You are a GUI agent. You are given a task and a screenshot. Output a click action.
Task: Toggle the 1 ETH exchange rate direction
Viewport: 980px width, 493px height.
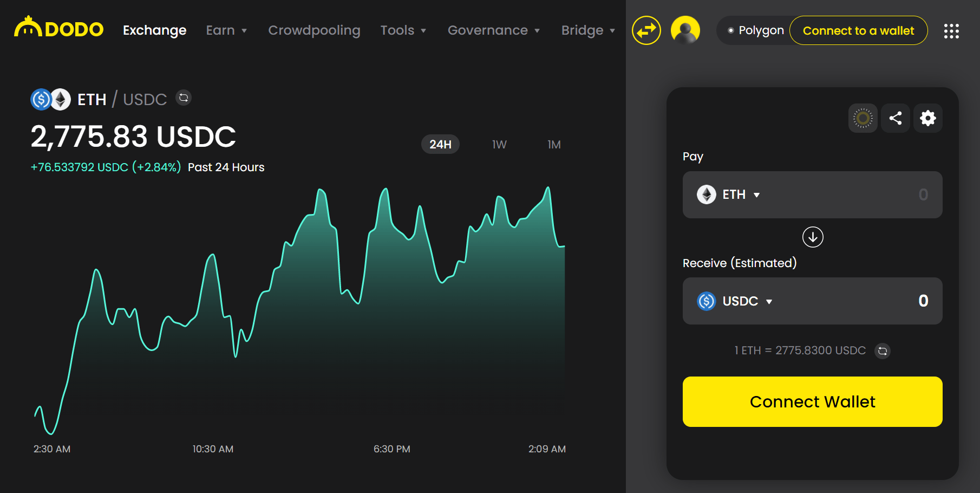(x=882, y=351)
